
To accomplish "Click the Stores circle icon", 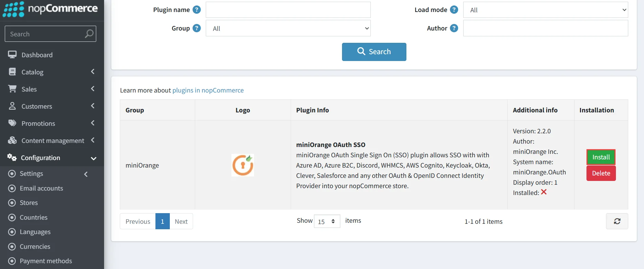I will [12, 203].
